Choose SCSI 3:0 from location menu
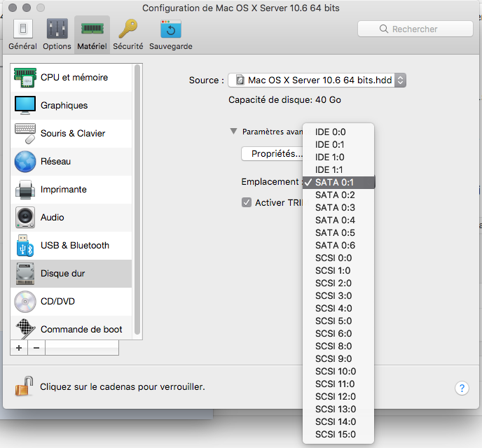The width and height of the screenshot is (482, 448). [338, 295]
